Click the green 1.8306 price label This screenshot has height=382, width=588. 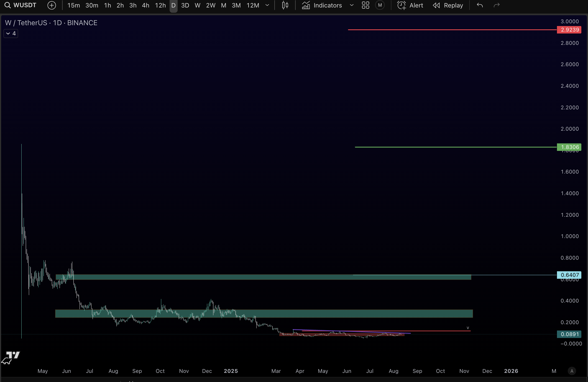[569, 147]
